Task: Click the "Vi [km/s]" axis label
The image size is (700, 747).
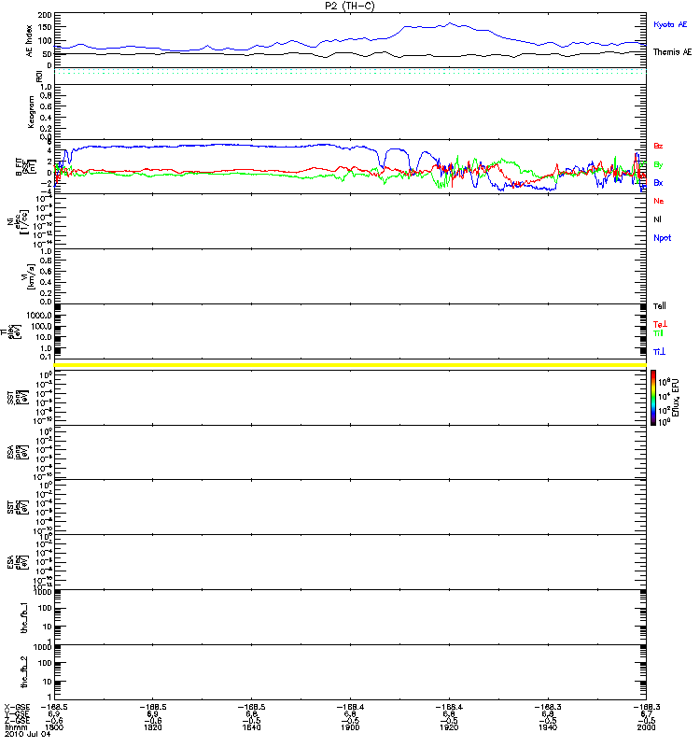Action: tap(27, 276)
